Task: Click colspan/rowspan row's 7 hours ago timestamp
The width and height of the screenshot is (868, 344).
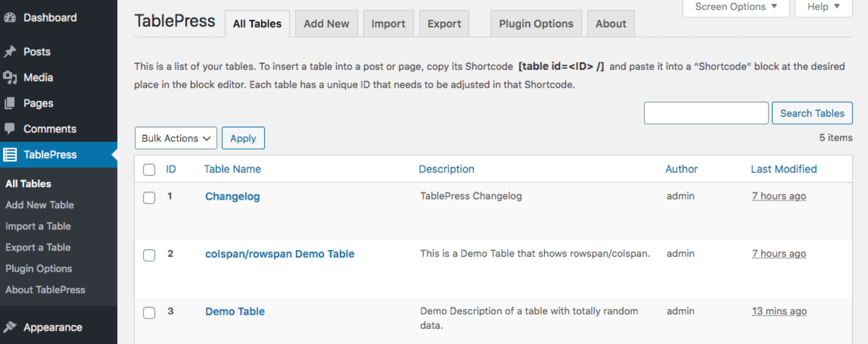Action: point(779,254)
